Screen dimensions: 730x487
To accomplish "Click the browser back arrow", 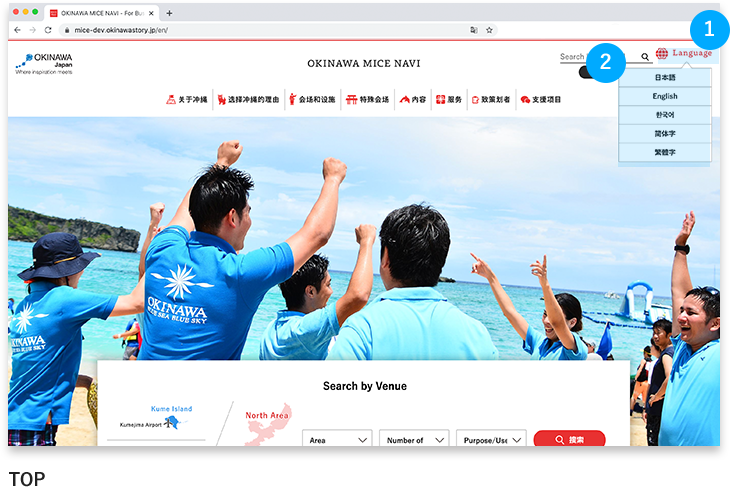I will tap(17, 30).
